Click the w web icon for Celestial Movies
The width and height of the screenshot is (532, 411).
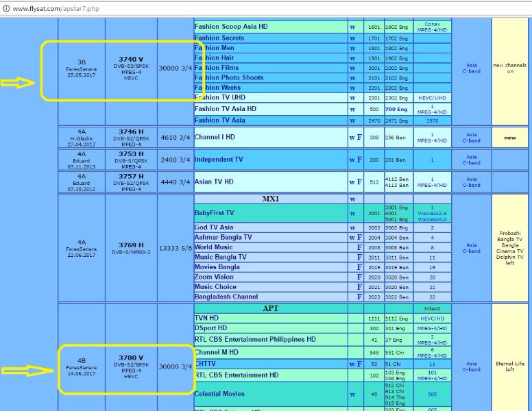tap(352, 395)
